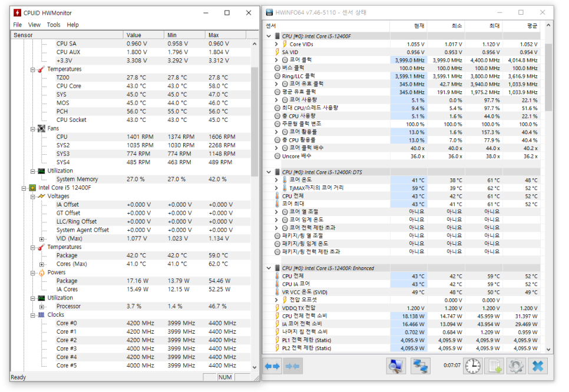Image resolution: width=569 pixels, height=392 pixels.
Task: Open the File menu in HWMonitor
Action: coord(18,25)
